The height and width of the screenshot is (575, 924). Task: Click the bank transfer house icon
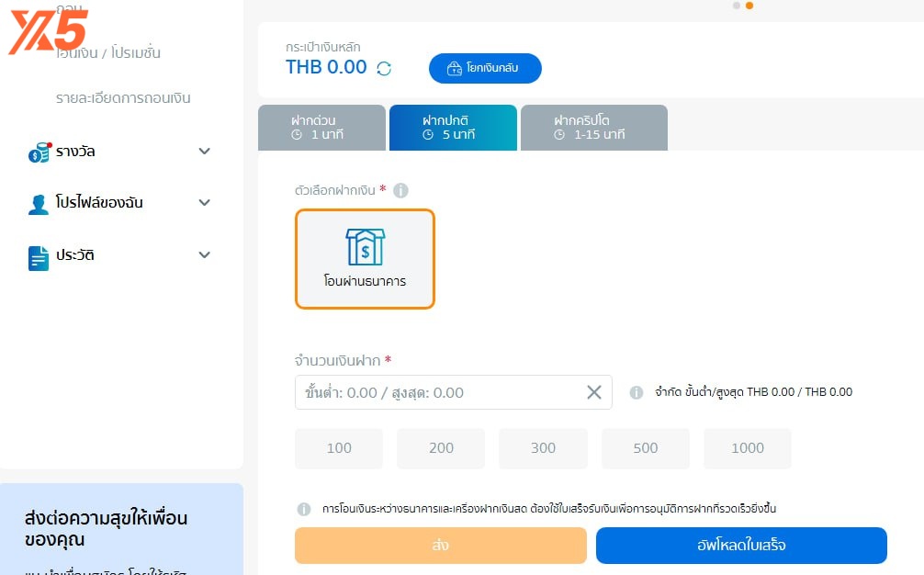tap(365, 247)
